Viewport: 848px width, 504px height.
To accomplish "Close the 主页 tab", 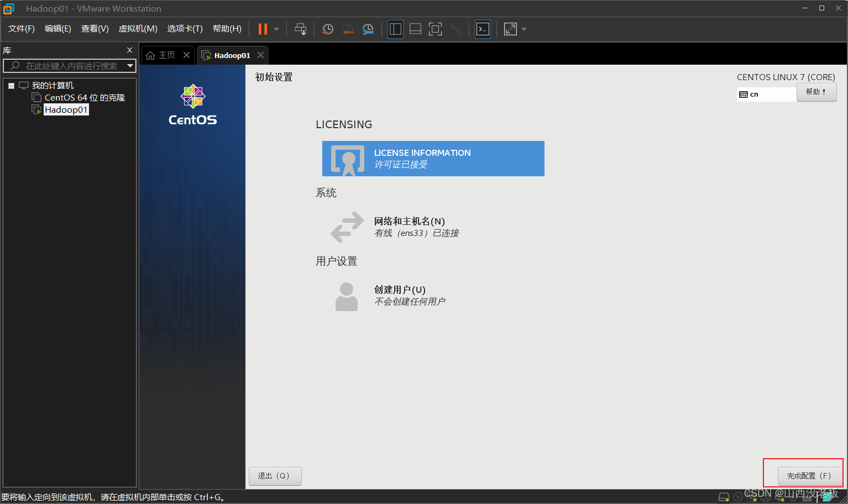I will tap(186, 55).
